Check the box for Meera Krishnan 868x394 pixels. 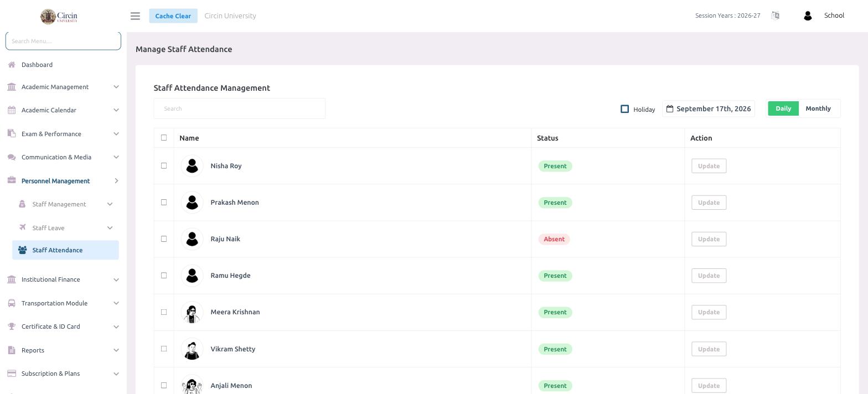point(164,312)
